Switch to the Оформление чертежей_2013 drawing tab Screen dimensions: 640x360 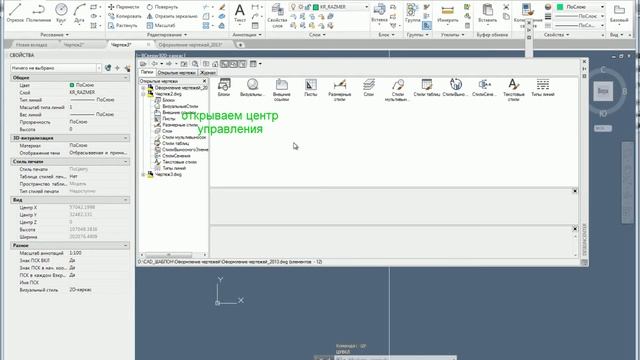(190, 44)
